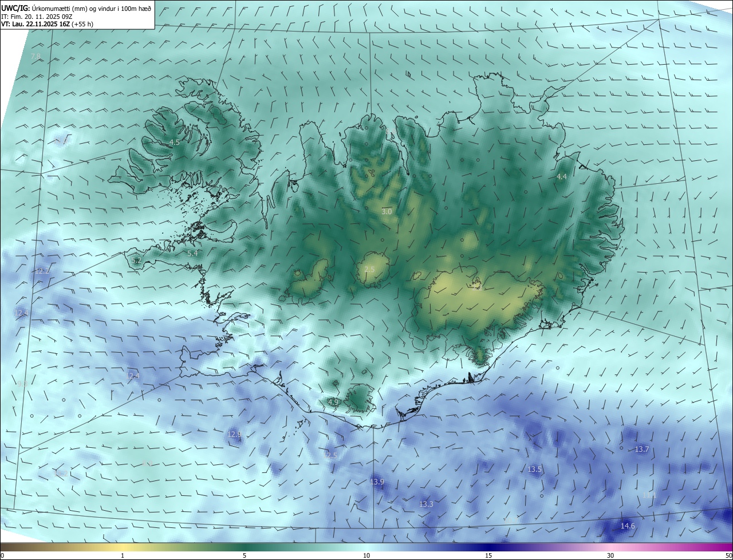The image size is (733, 560).
Task: Click the pink 30 mm section of the colour scale
Action: point(610,547)
